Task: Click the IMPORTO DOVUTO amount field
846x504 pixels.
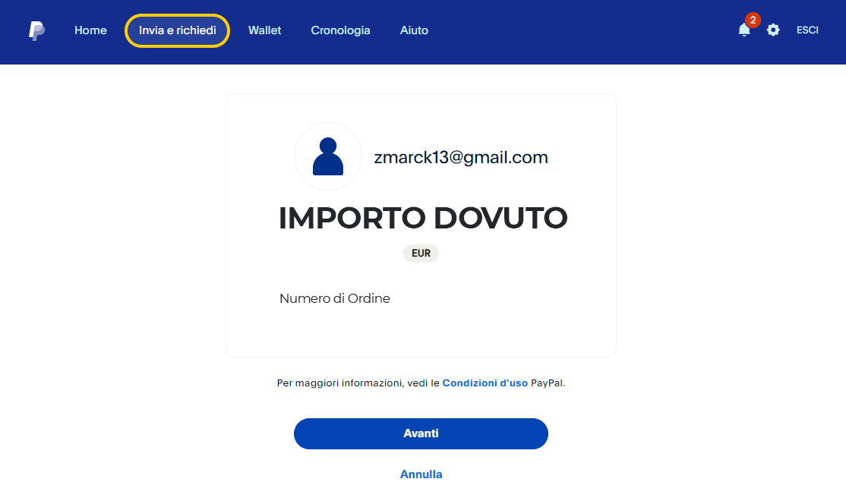Action: pyautogui.click(x=422, y=218)
